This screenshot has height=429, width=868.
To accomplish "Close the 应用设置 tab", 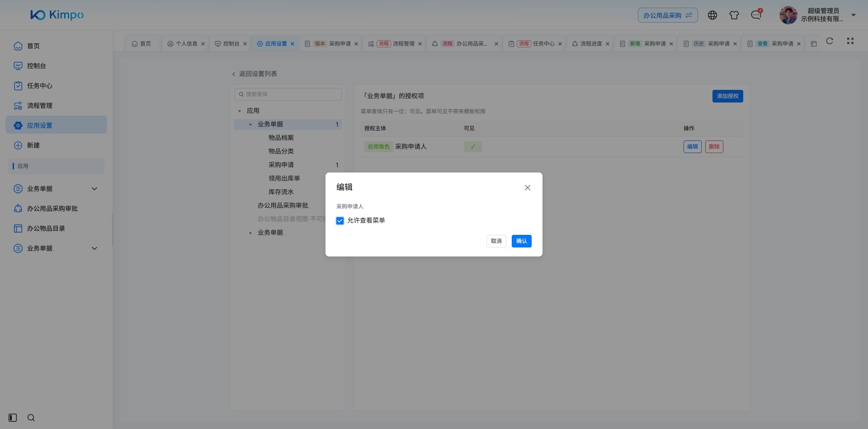I will [x=292, y=44].
